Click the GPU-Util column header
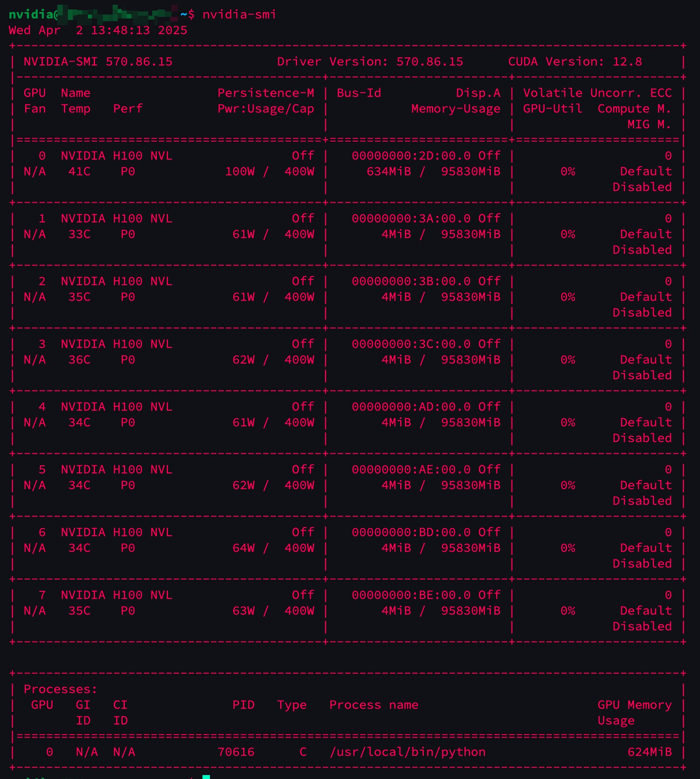The height and width of the screenshot is (779, 700). [x=553, y=109]
